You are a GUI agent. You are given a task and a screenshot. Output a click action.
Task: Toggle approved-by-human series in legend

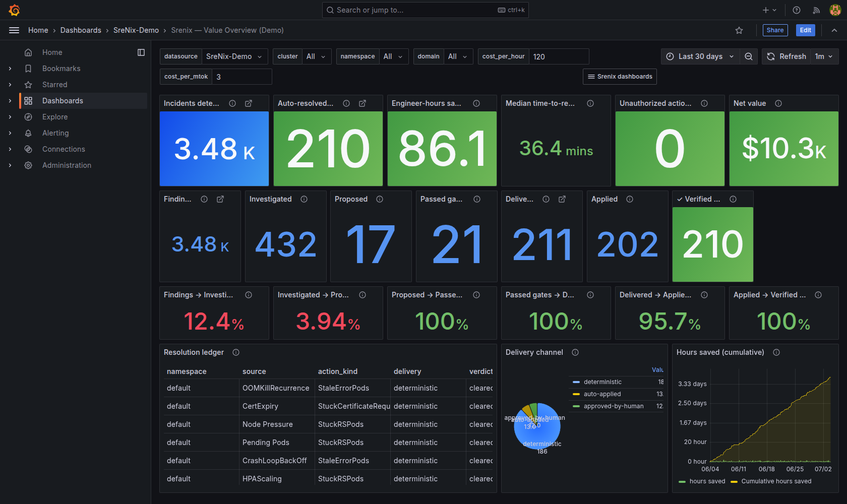click(614, 406)
